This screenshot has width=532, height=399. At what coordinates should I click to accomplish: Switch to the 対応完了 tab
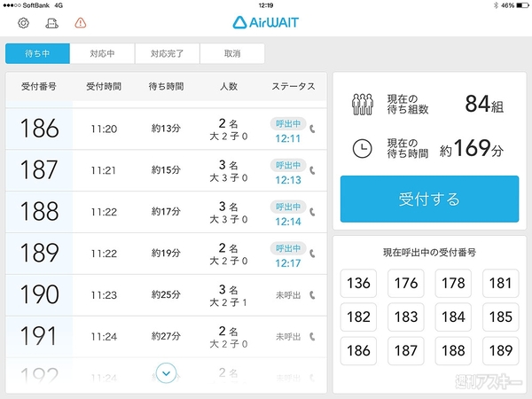click(x=168, y=53)
